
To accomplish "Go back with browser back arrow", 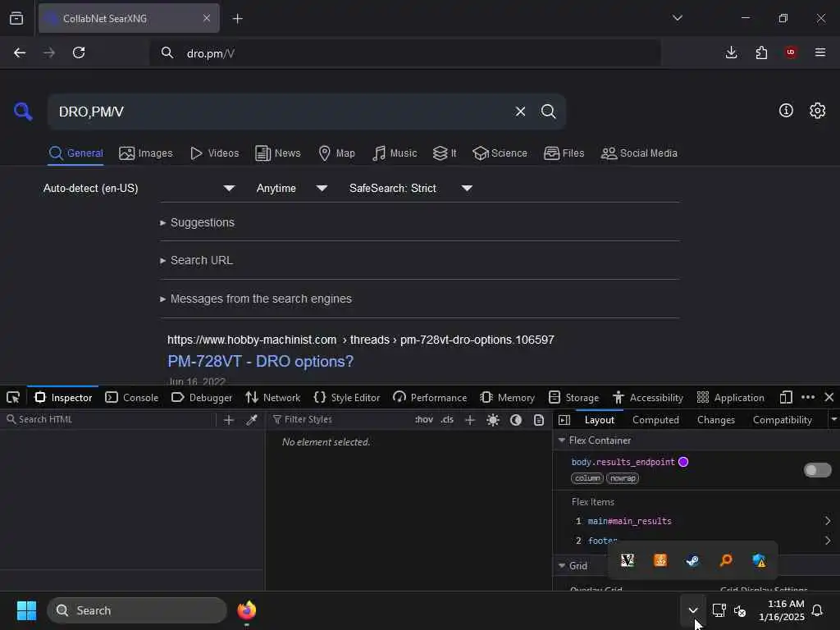I will pos(20,52).
